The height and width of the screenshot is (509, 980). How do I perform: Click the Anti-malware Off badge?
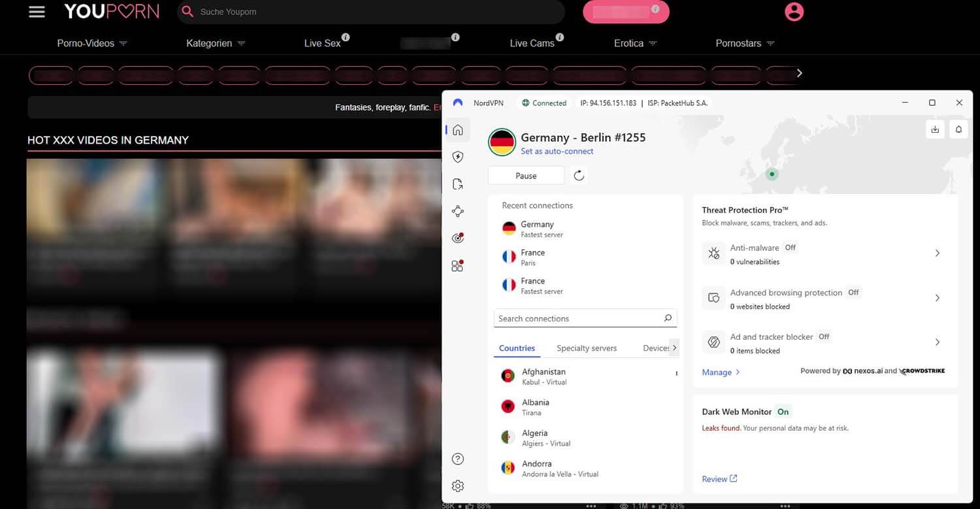point(790,248)
